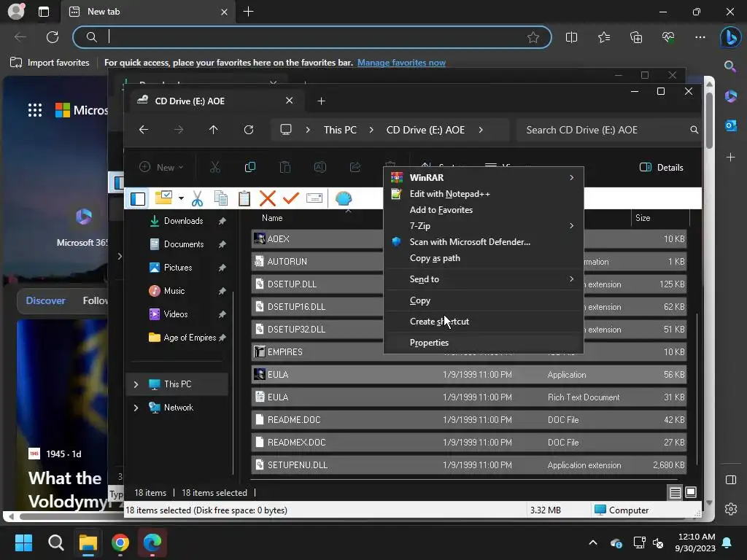The width and height of the screenshot is (747, 560).
Task: Open the 7-Zip submenu
Action: tap(484, 226)
